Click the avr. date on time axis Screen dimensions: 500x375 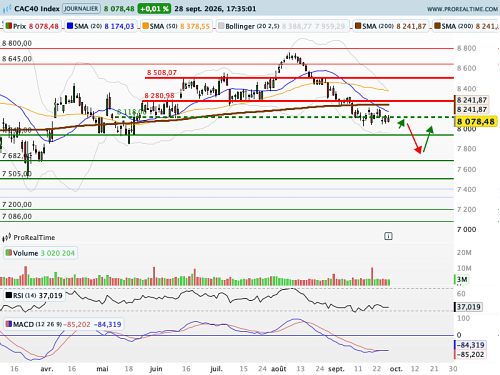(x=46, y=369)
